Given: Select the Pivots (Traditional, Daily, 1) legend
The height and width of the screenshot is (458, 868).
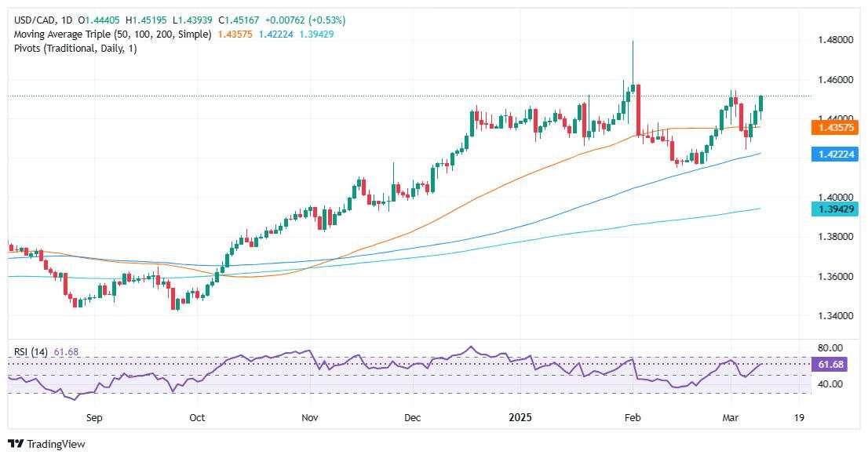Looking at the screenshot, I should pyautogui.click(x=75, y=49).
